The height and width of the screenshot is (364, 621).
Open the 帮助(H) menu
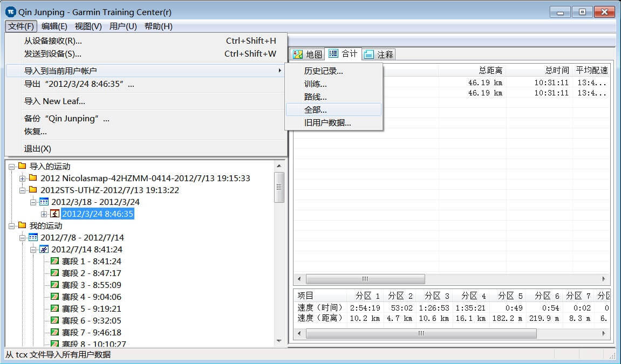[159, 26]
